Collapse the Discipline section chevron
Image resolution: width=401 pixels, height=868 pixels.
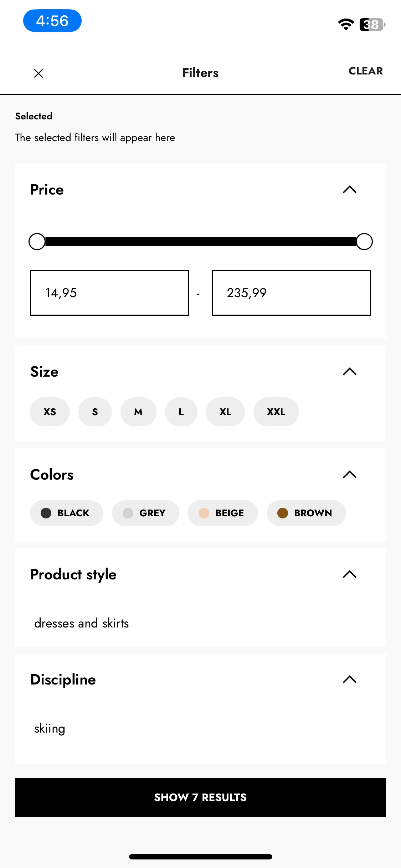(x=350, y=680)
